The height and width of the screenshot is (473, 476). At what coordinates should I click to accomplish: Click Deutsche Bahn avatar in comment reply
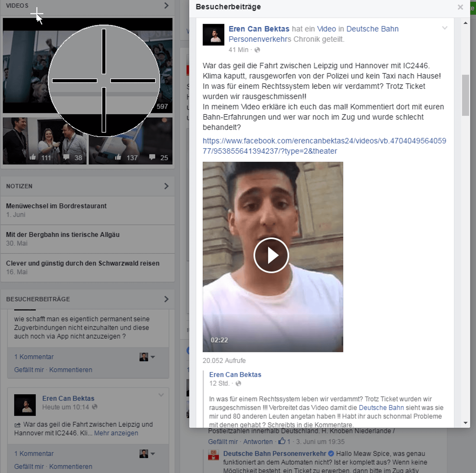click(213, 455)
